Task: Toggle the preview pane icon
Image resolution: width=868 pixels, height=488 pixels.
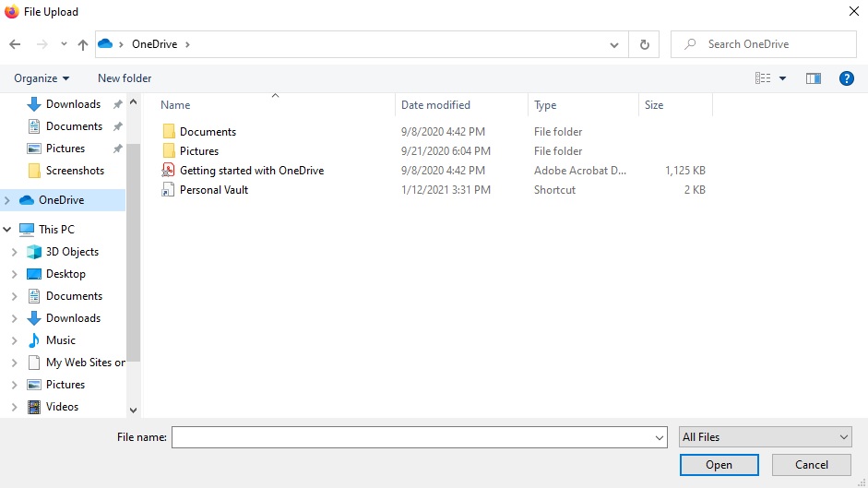Action: [813, 78]
